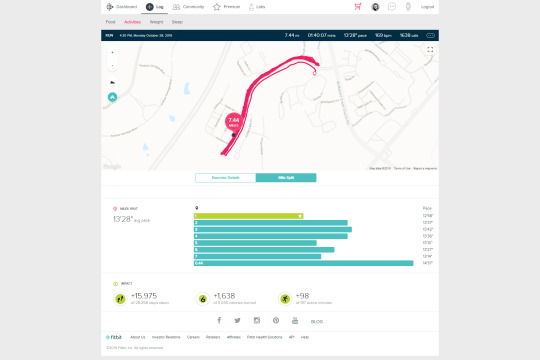540x360 pixels.
Task: Open Fitbit Twitter page icon
Action: tap(238, 320)
